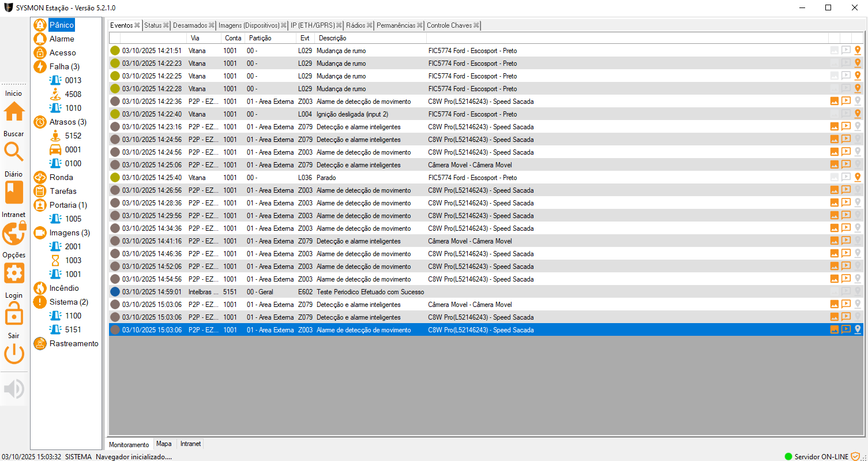Select the Teste Periodico Efetuado event row
This screenshot has height=461, width=868.
click(x=370, y=292)
